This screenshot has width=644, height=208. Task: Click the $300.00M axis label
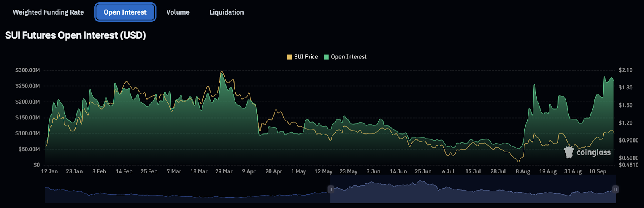[x=27, y=70]
